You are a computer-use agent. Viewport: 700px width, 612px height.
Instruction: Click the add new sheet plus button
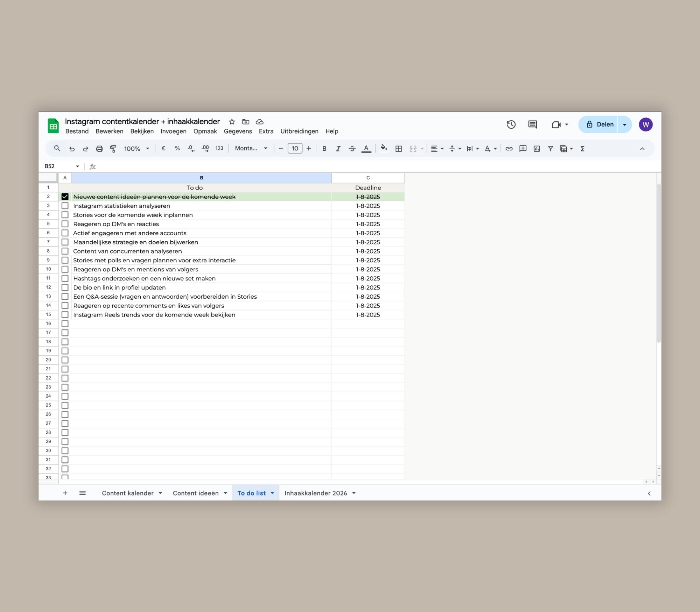tap(65, 493)
